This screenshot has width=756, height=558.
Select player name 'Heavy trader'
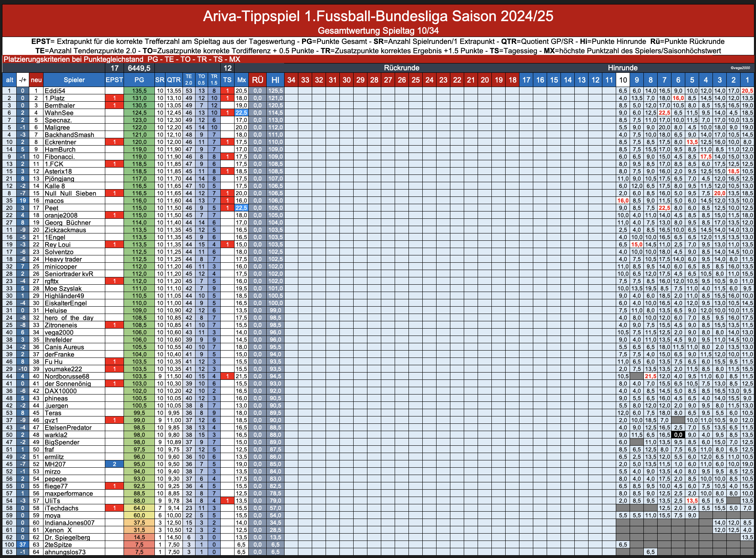pyautogui.click(x=63, y=259)
